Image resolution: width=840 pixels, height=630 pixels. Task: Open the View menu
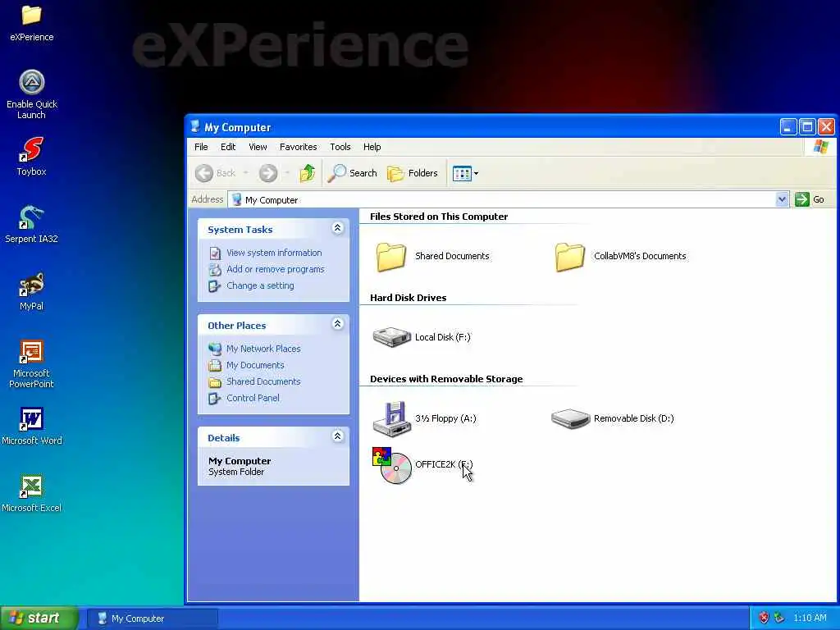pos(258,147)
